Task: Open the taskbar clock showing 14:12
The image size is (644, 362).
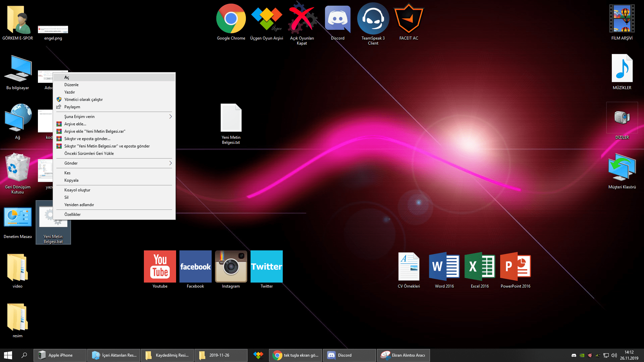Action: coord(629,355)
